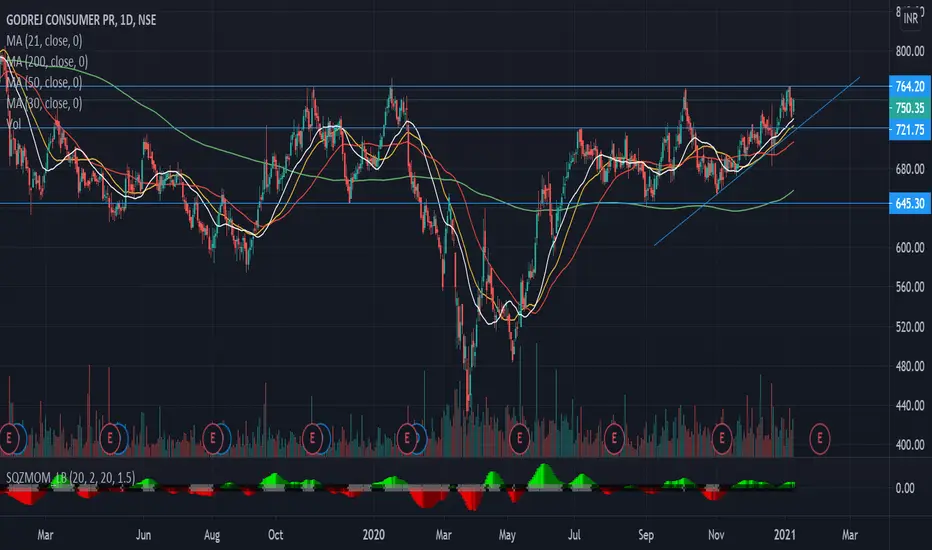
Task: Click the blue dividend circle beside Aug 2019 earnings
Action: (x=225, y=439)
